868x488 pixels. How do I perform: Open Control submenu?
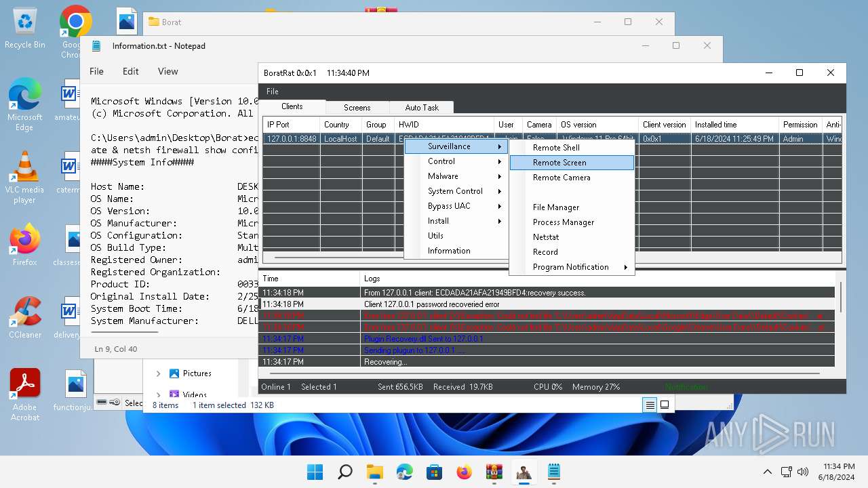click(457, 161)
